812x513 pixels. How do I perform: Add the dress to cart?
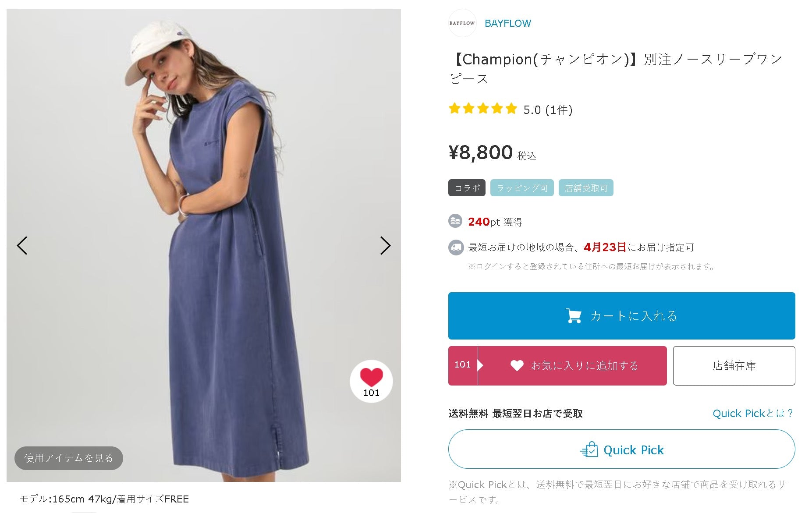(621, 316)
